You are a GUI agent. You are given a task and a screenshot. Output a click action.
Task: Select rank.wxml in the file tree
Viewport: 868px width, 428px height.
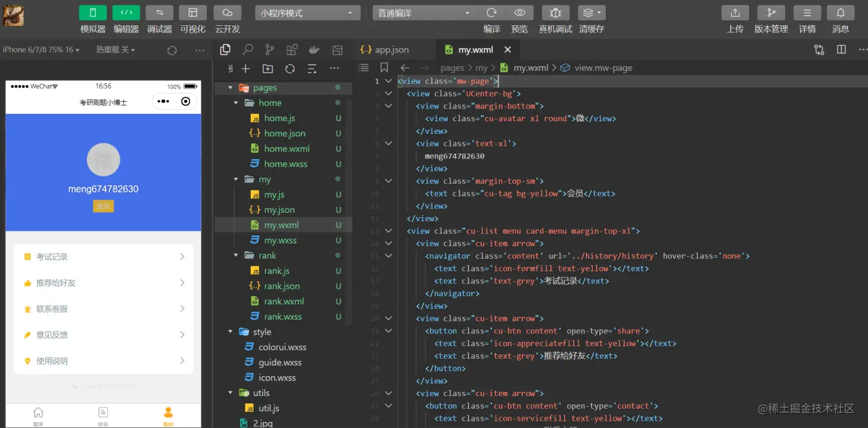pyautogui.click(x=284, y=301)
